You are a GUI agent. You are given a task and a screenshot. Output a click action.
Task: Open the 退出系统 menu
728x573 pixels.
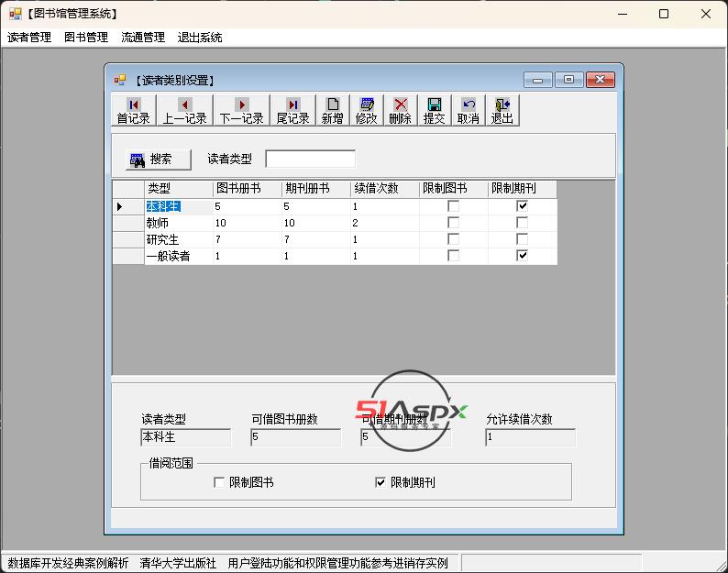[x=200, y=38]
